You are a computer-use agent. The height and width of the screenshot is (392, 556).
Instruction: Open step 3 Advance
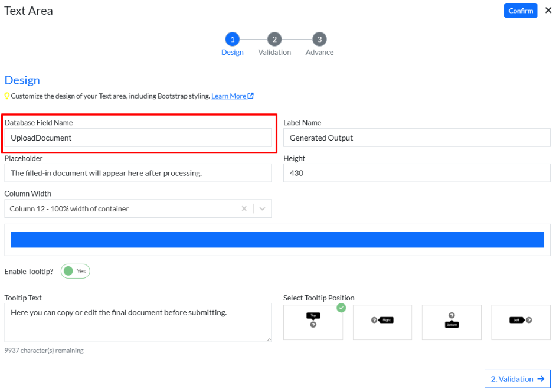click(319, 40)
